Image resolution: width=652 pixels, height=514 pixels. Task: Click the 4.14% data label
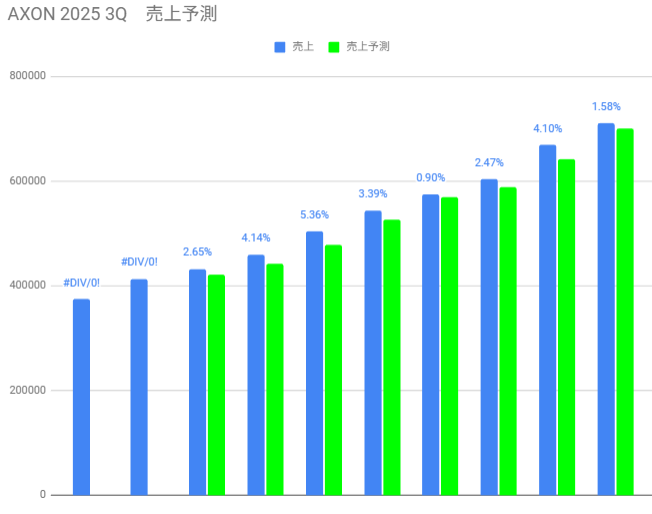pyautogui.click(x=256, y=238)
